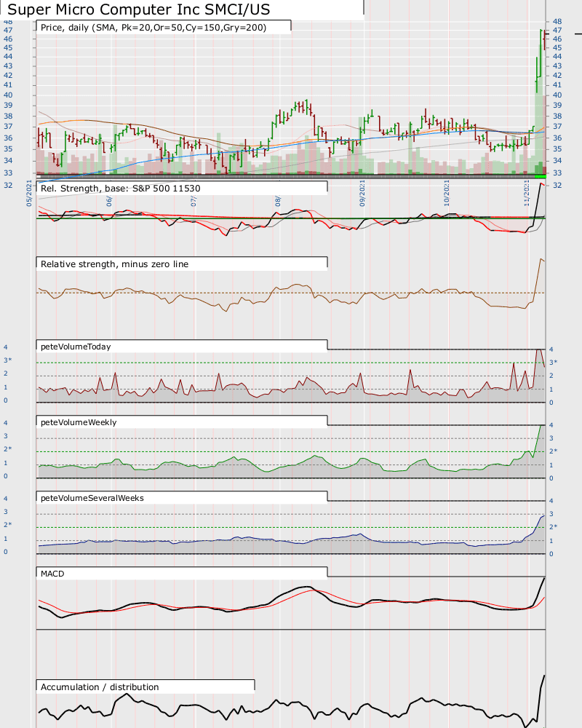This screenshot has height=728, width=582.
Task: Select 2* on peteVolumeSeveralWeeks right axis
Action: point(553,527)
